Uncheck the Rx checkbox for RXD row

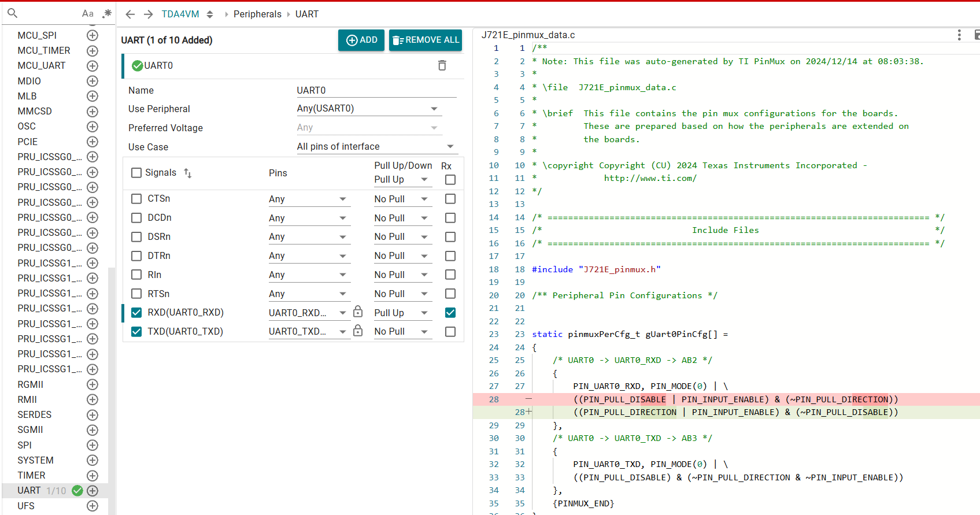(x=450, y=313)
